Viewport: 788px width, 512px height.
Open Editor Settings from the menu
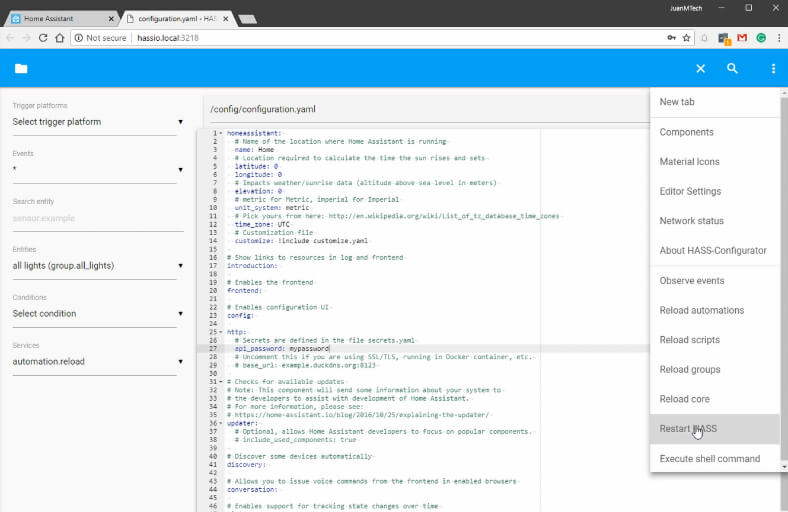(715, 191)
